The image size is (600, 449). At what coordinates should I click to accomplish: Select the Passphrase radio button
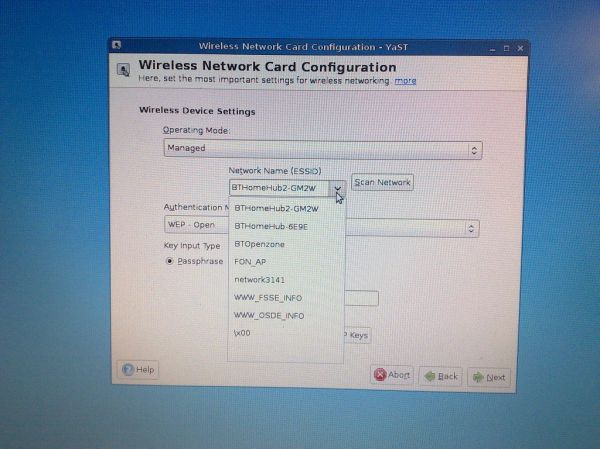point(170,261)
